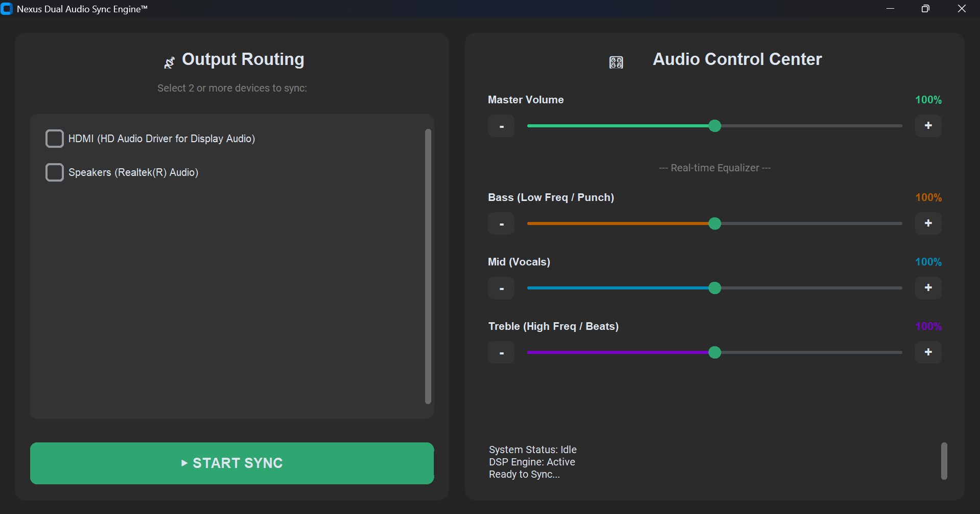Raise Bass level with plus button
980x514 pixels.
pos(928,224)
